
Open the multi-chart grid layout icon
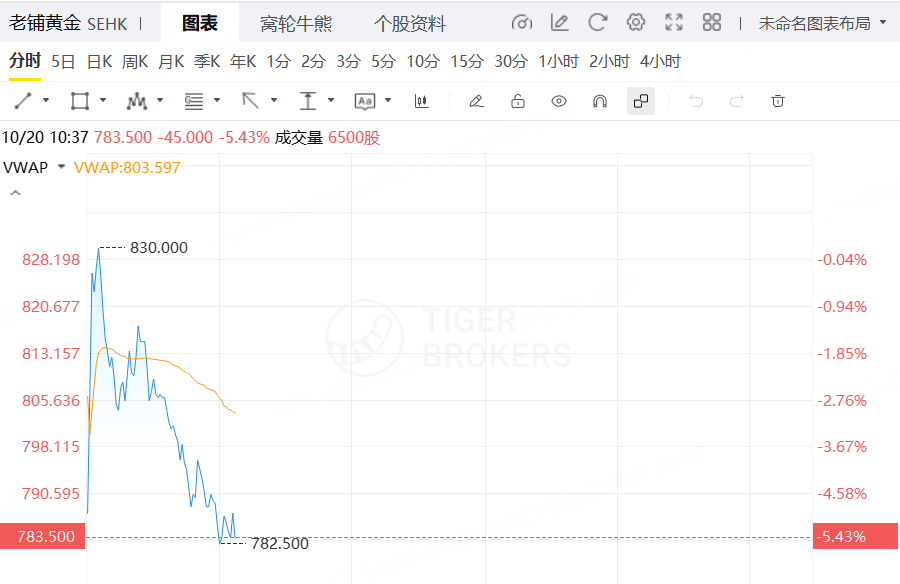pyautogui.click(x=712, y=23)
